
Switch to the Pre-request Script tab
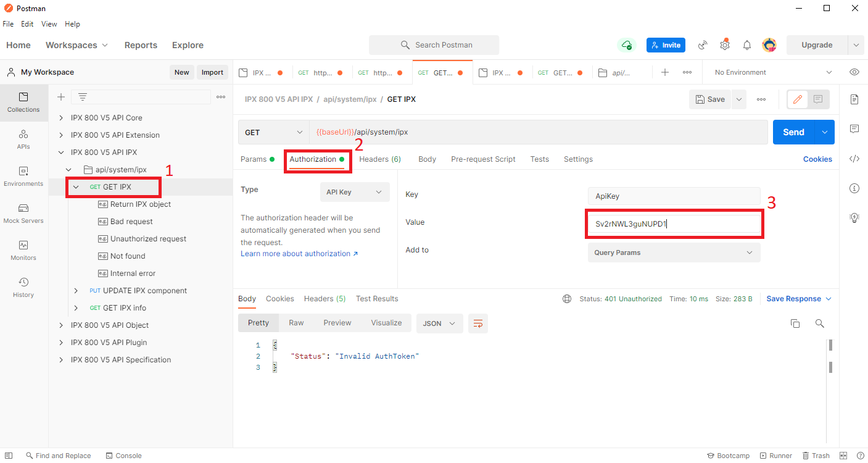(x=483, y=159)
